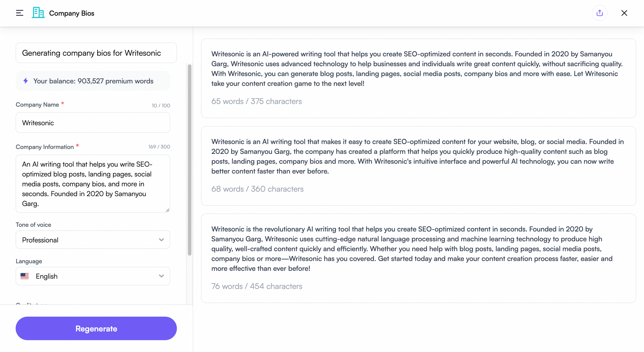Select the first generated bio about AI-powered writing
Screen dimensions: 644x352
tap(418, 69)
